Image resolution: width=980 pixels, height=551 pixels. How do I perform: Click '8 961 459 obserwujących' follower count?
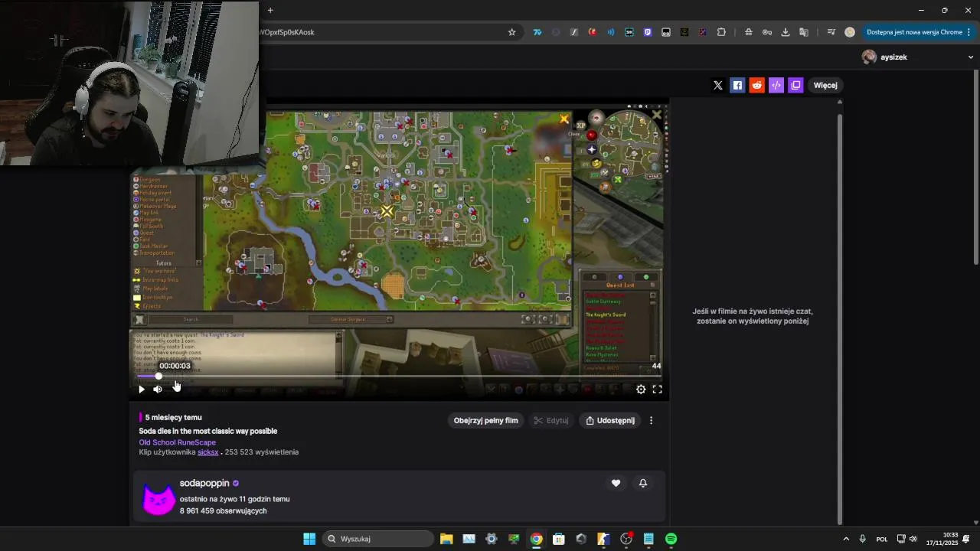point(224,511)
